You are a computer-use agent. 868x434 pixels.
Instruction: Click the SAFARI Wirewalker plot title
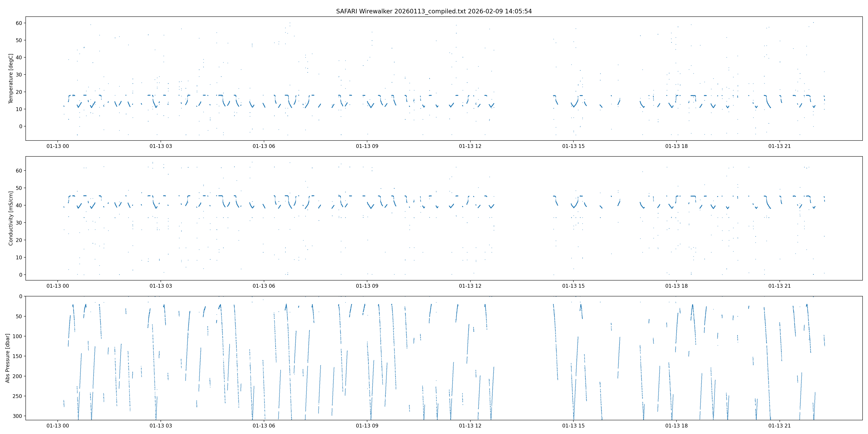tap(434, 11)
